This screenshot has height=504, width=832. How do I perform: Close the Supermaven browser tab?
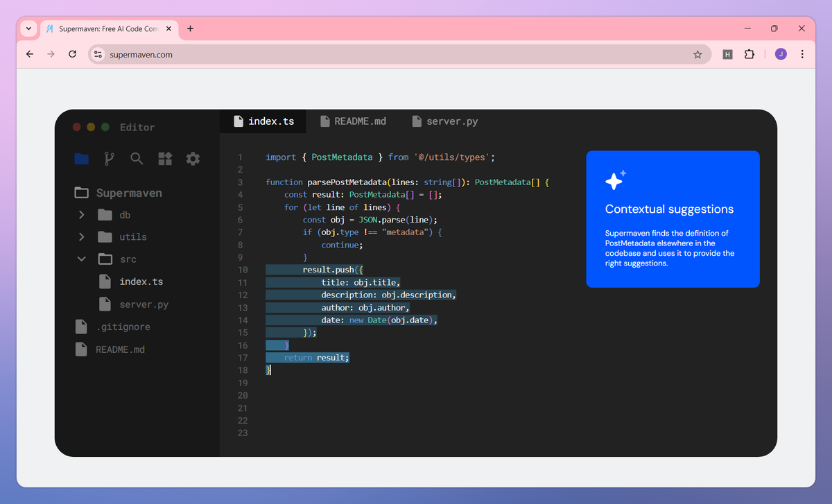[169, 28]
